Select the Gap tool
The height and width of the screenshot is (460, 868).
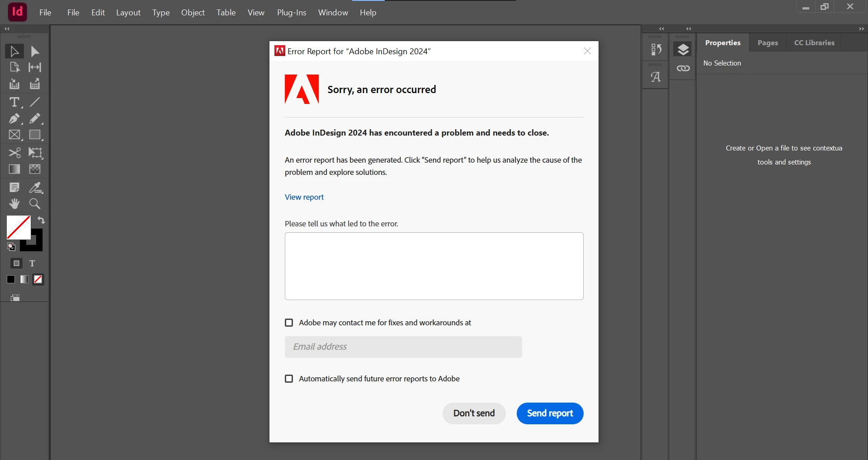[x=35, y=67]
